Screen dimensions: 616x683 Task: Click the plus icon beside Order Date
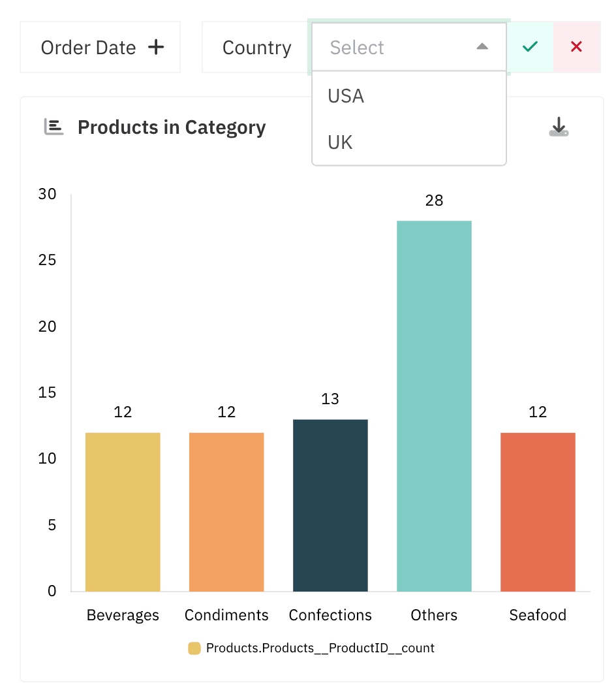[x=156, y=47]
